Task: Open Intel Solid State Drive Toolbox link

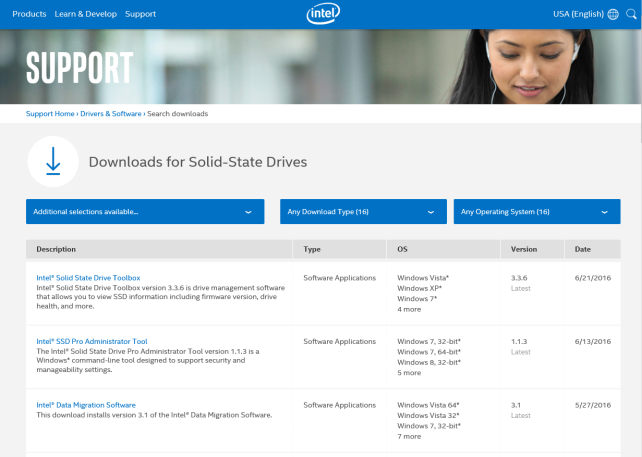Action: point(88,277)
